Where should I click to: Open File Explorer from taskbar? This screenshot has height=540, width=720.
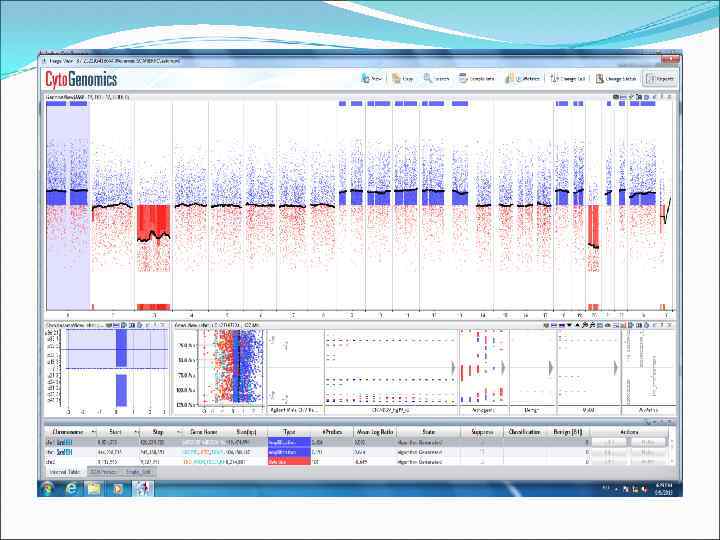tap(94, 489)
